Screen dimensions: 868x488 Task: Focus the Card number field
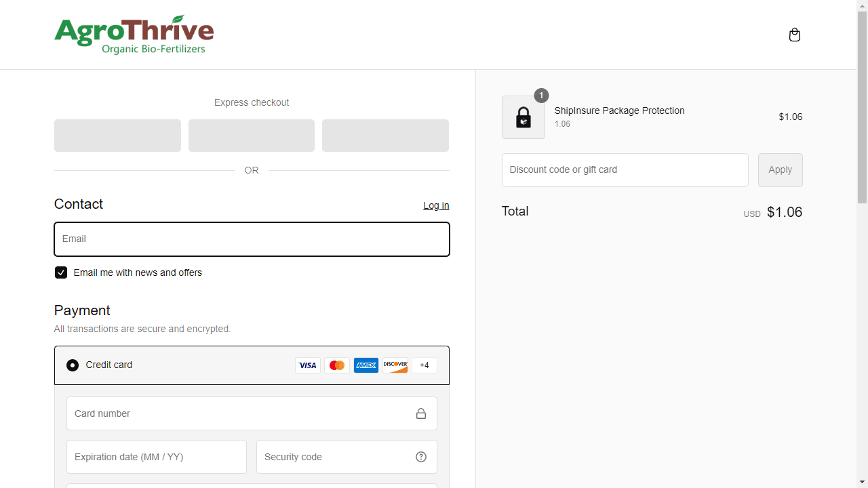coord(252,413)
